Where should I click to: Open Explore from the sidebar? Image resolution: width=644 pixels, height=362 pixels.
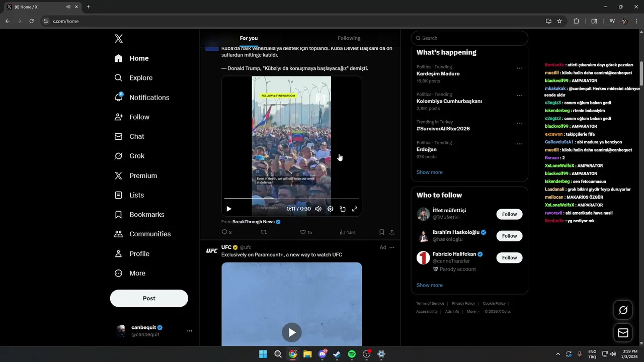pos(133,78)
